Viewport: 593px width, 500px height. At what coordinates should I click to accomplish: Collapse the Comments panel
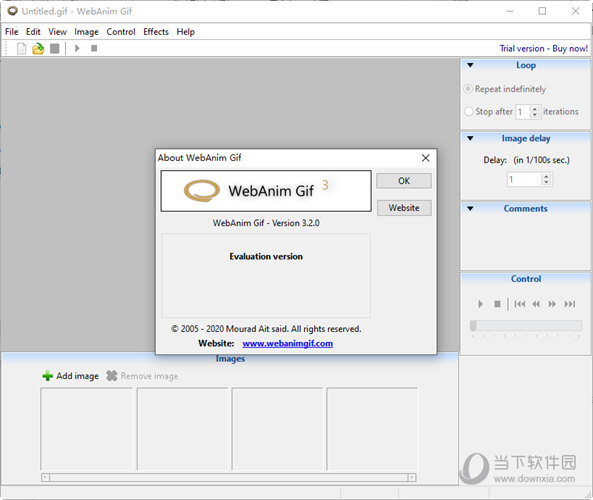pyautogui.click(x=470, y=208)
